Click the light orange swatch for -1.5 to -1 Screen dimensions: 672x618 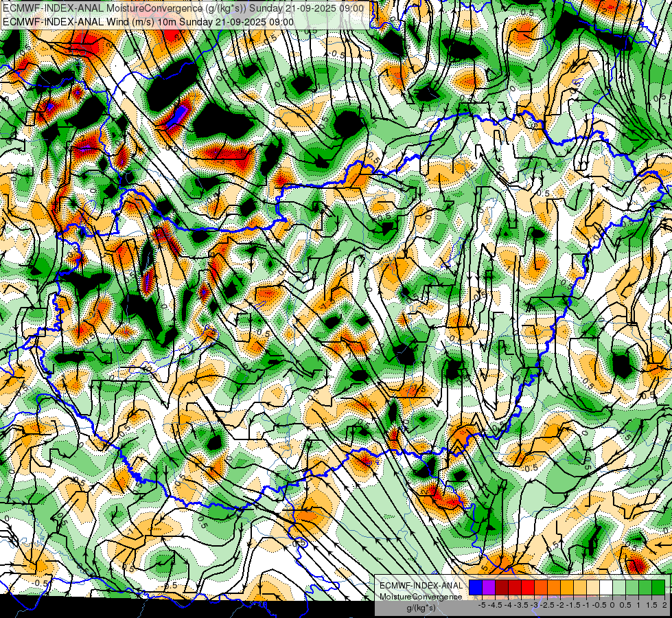point(580,588)
